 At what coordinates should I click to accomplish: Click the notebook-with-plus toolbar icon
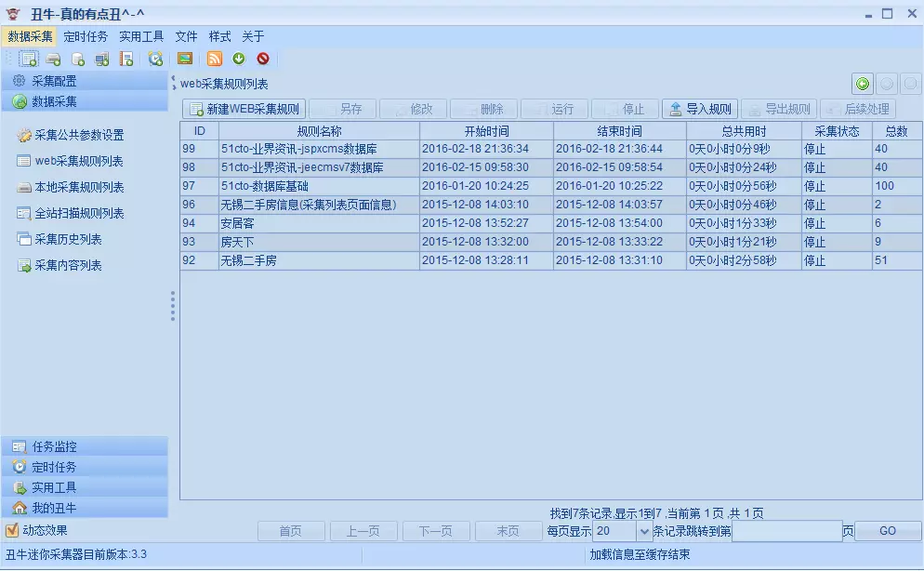(x=126, y=59)
